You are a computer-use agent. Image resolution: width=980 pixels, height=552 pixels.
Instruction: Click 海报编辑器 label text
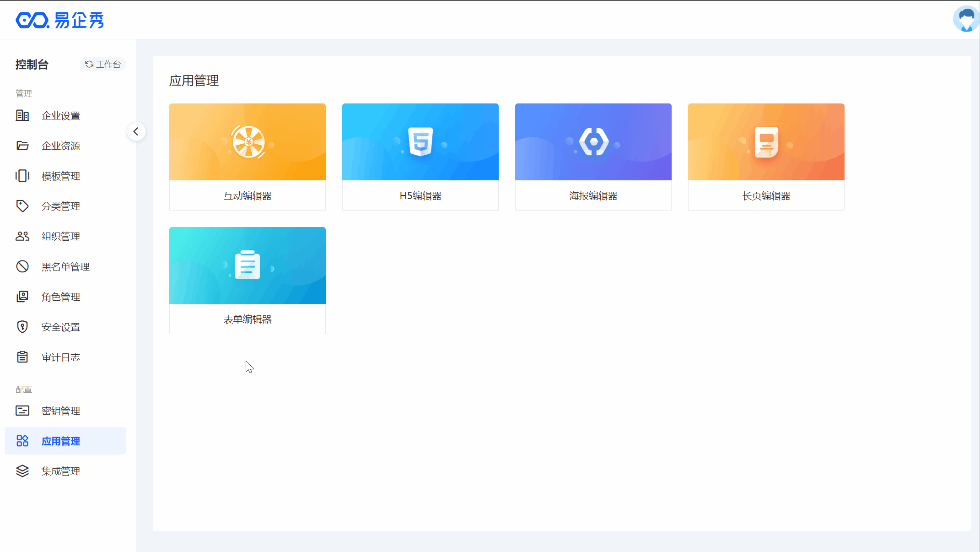(x=593, y=196)
